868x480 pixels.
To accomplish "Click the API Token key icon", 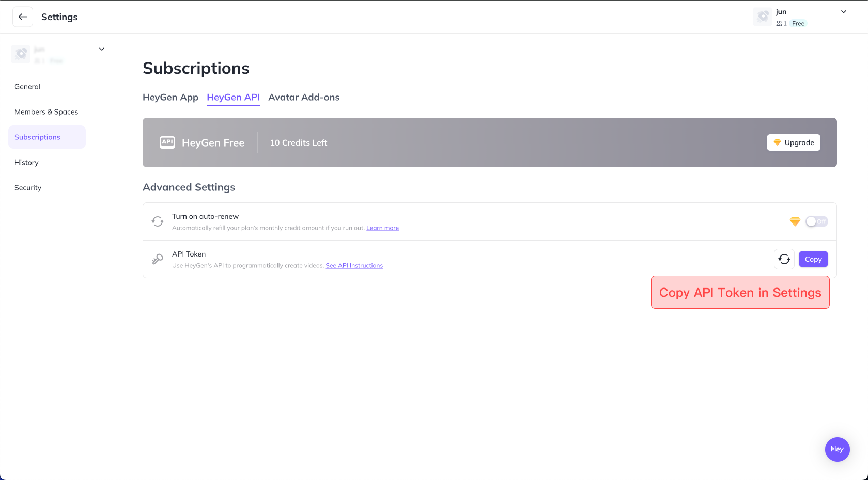I will pyautogui.click(x=158, y=259).
